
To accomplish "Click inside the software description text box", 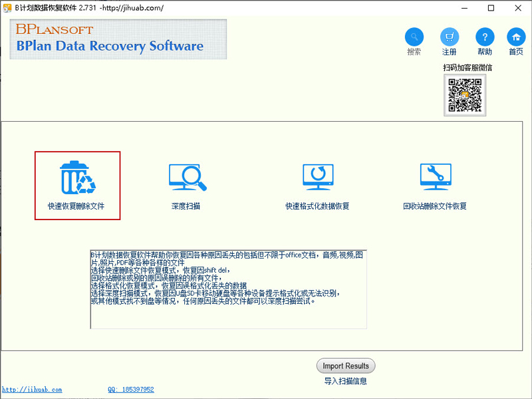I will point(228,289).
